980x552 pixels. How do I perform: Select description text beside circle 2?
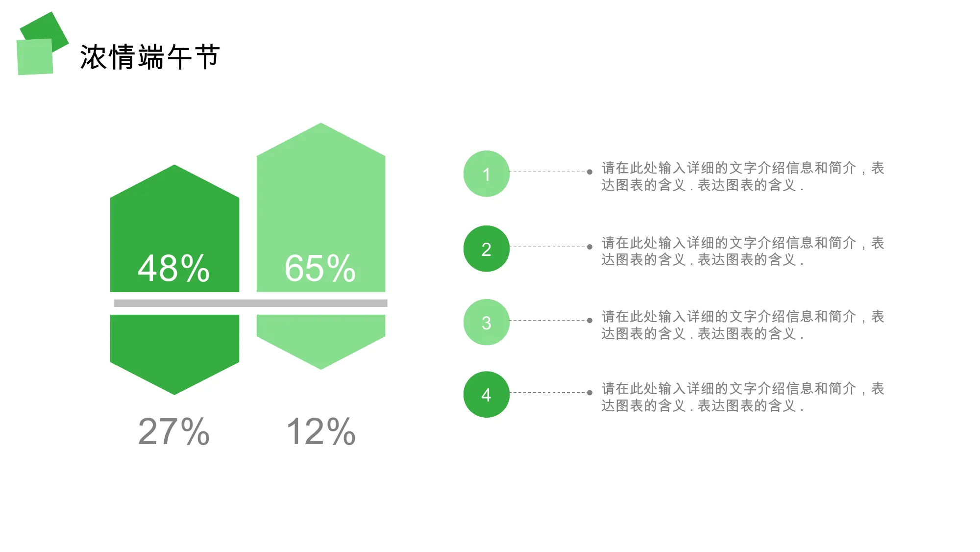click(x=742, y=251)
